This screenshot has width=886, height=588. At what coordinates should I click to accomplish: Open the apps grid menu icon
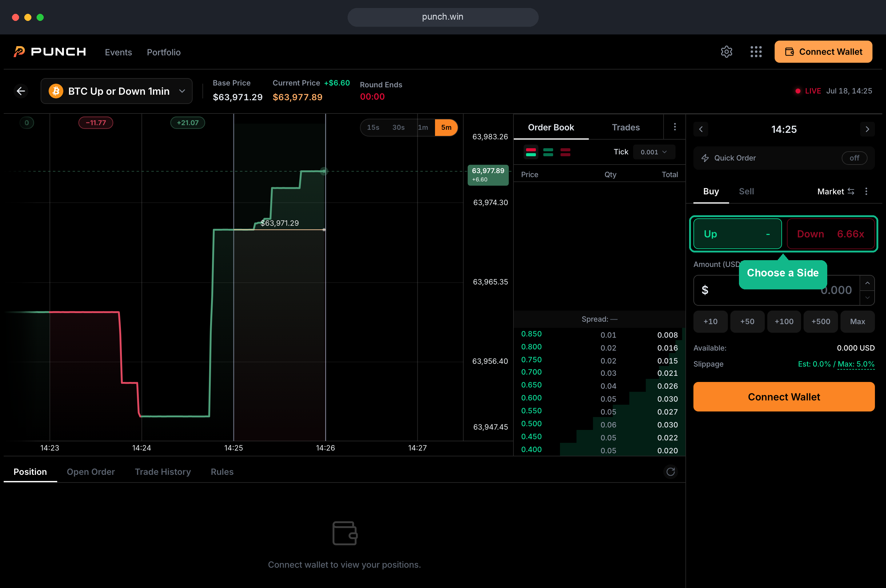pyautogui.click(x=756, y=52)
